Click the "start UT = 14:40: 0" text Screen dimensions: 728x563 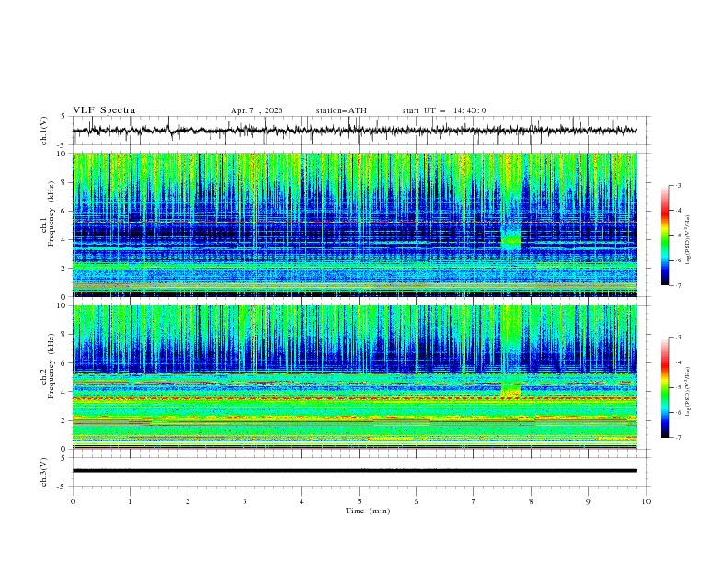coord(444,110)
